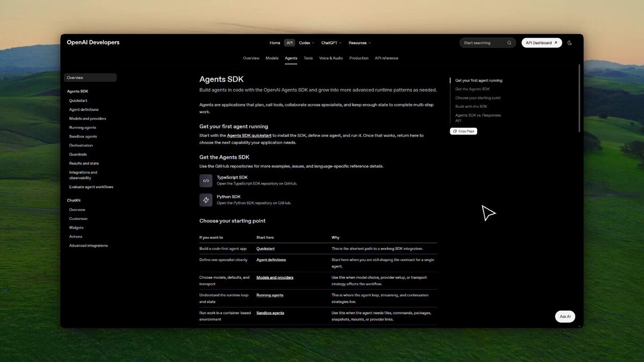Switch to the Production tab

click(359, 58)
